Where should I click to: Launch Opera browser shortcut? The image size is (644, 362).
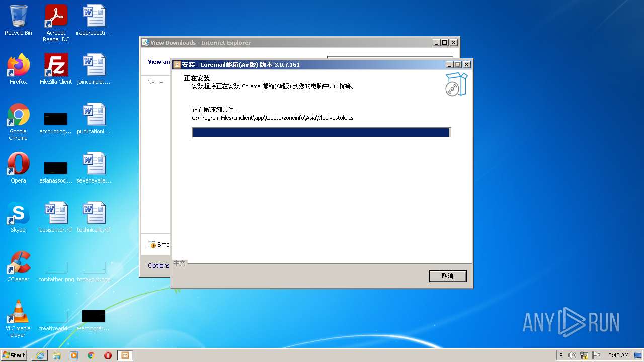[18, 168]
